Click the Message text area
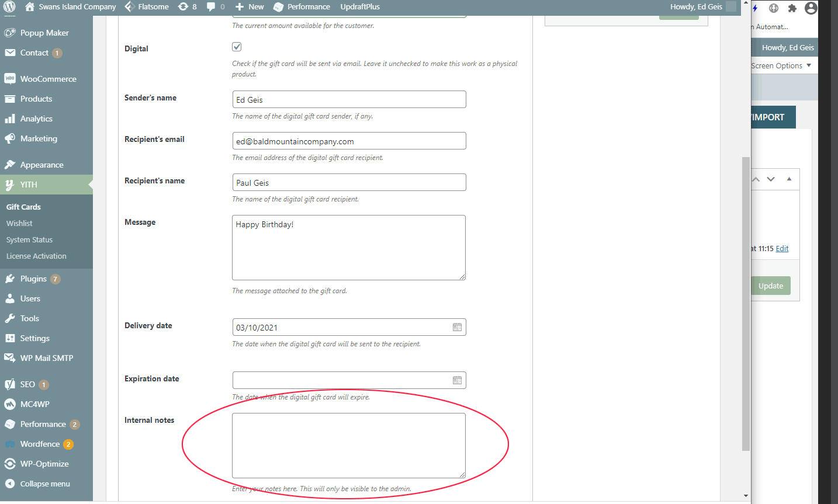838x504 pixels. pos(349,248)
